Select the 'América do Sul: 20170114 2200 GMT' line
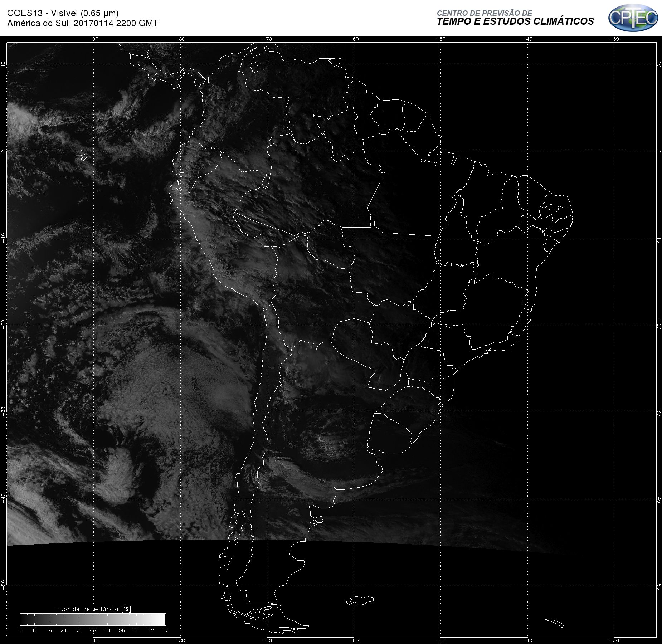This screenshot has width=662, height=644. click(x=83, y=23)
